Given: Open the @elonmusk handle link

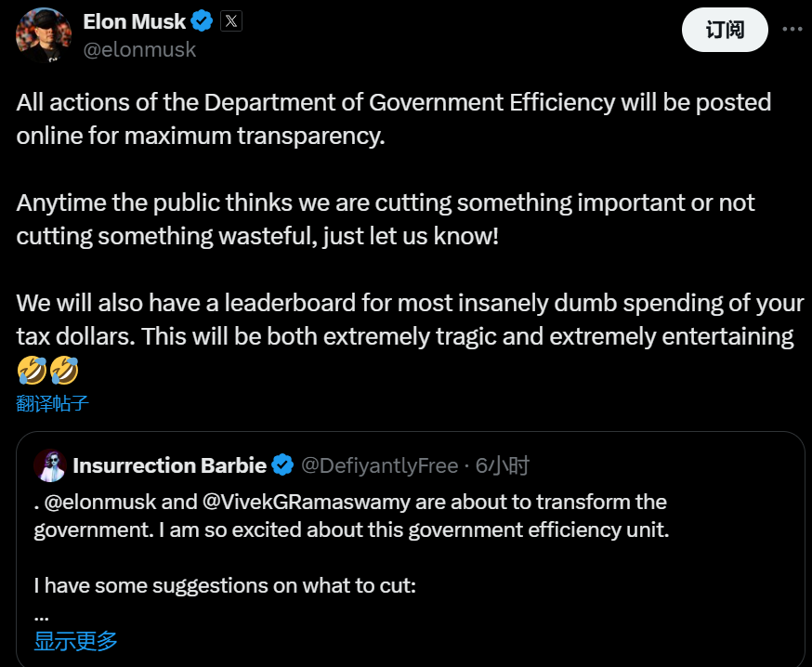Looking at the screenshot, I should click(139, 50).
